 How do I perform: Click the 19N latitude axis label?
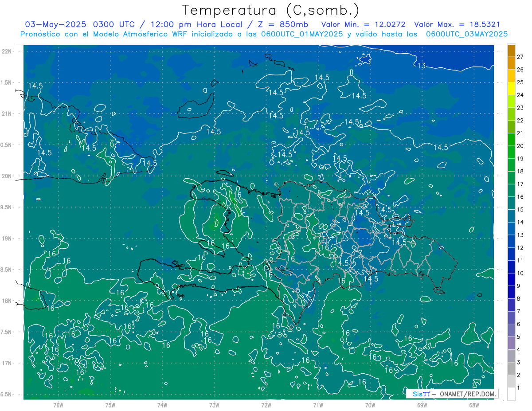click(7, 239)
